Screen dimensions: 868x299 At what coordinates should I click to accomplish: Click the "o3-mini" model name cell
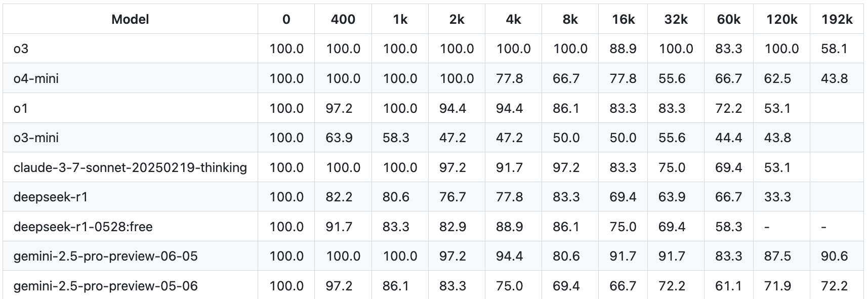coord(36,138)
